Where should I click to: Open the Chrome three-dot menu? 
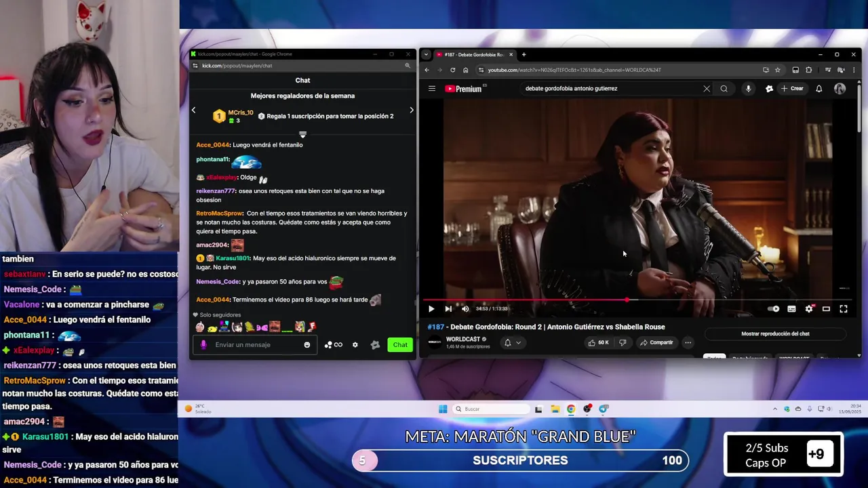[x=853, y=70]
